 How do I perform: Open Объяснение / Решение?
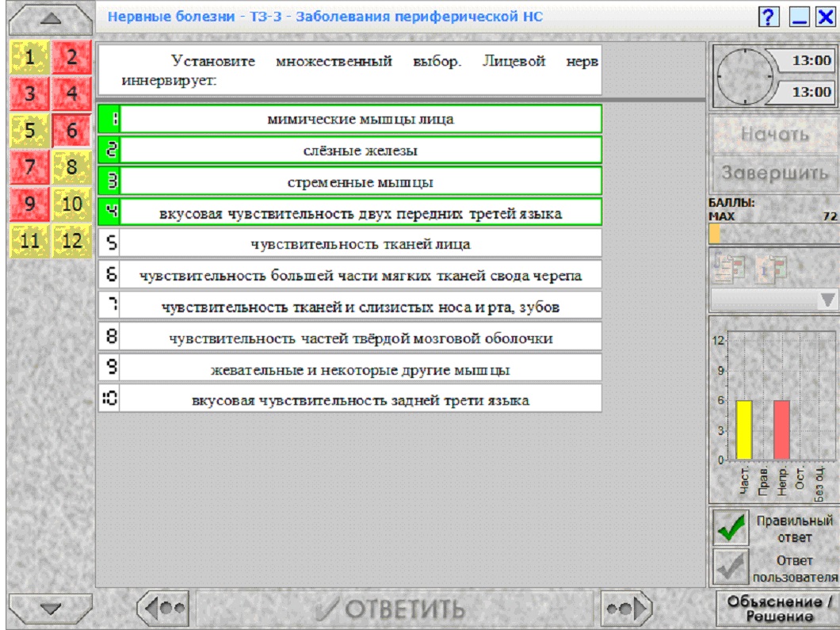tap(778, 609)
